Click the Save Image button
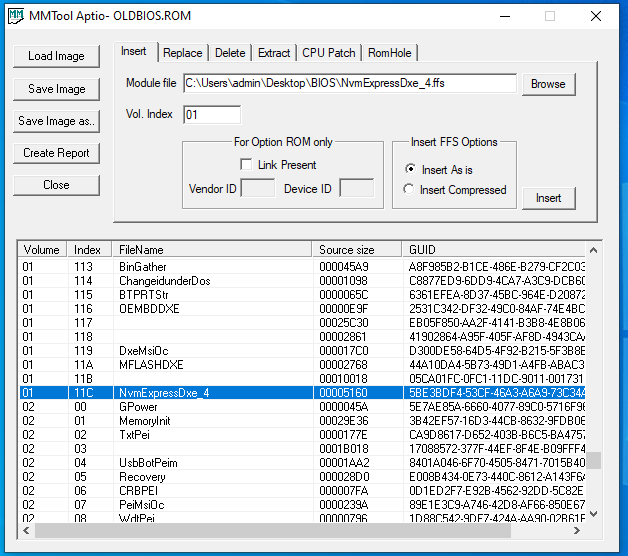Image resolution: width=628 pixels, height=556 pixels. click(56, 89)
